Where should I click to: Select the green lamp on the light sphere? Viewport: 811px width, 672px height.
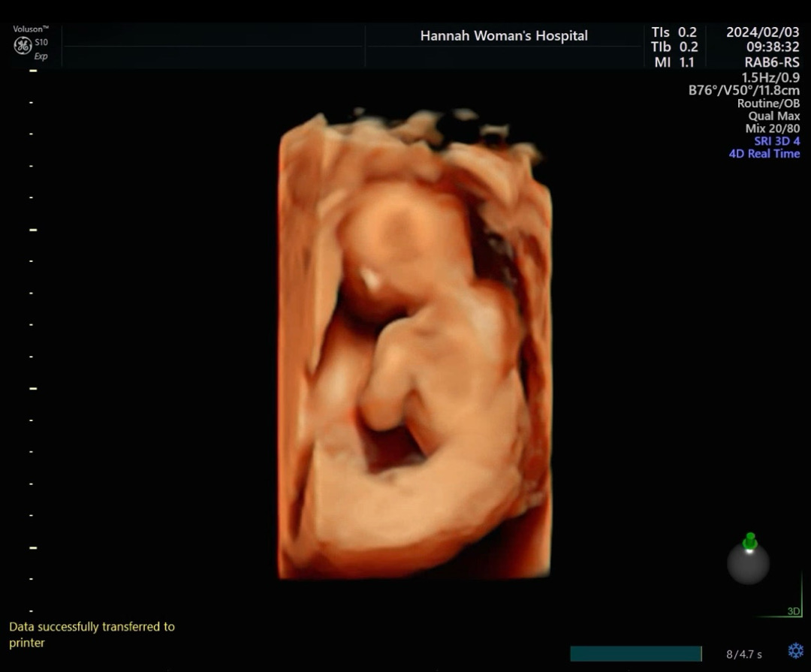tap(749, 541)
